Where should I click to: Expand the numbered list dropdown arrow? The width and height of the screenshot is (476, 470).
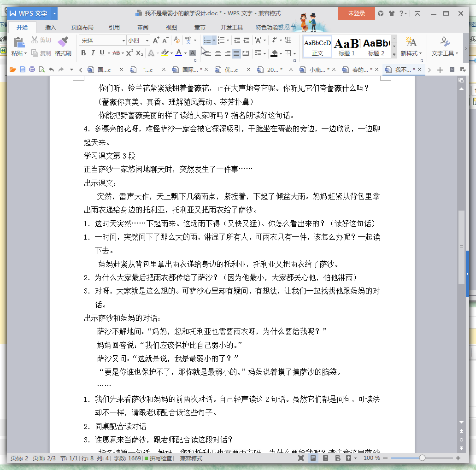click(x=228, y=41)
